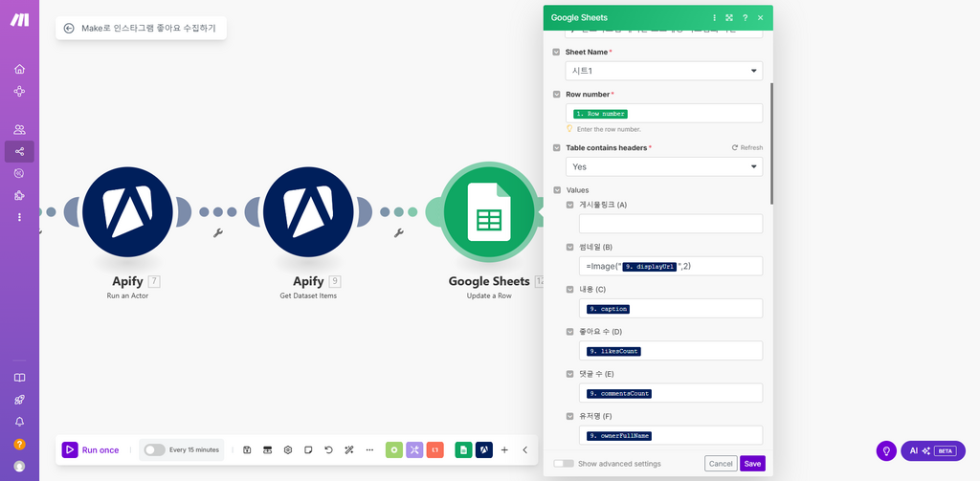The width and height of the screenshot is (980, 481).
Task: Click the 내용 (C) field with caption
Action: click(671, 309)
